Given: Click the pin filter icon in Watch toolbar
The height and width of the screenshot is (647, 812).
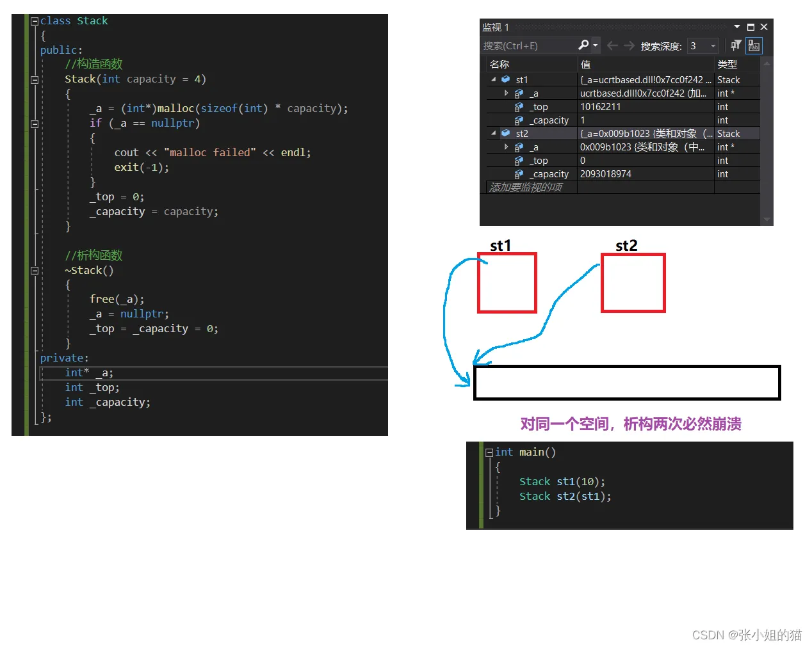Looking at the screenshot, I should pyautogui.click(x=736, y=45).
